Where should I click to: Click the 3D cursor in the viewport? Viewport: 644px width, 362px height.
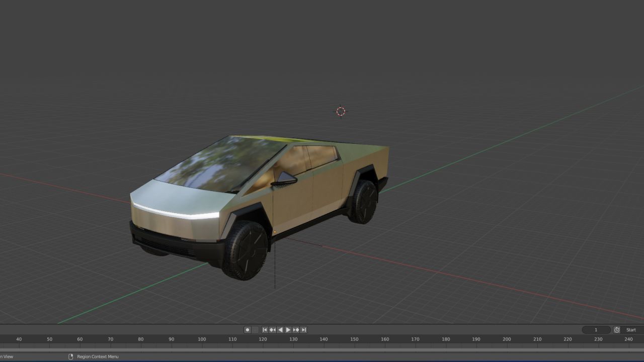click(x=341, y=112)
